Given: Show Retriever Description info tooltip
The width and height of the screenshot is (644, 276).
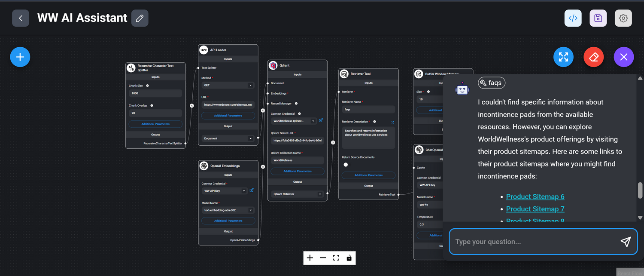Looking at the screenshot, I should point(375,122).
